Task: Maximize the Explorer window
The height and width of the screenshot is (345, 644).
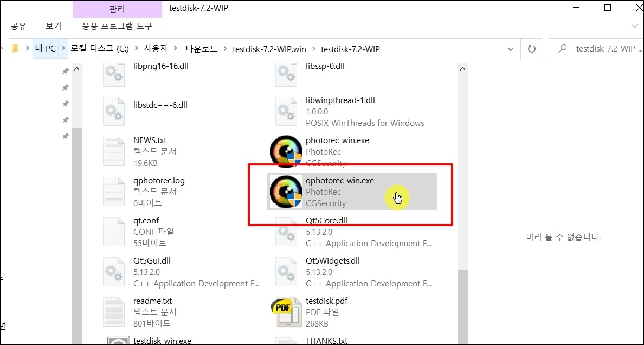Action: pyautogui.click(x=608, y=8)
